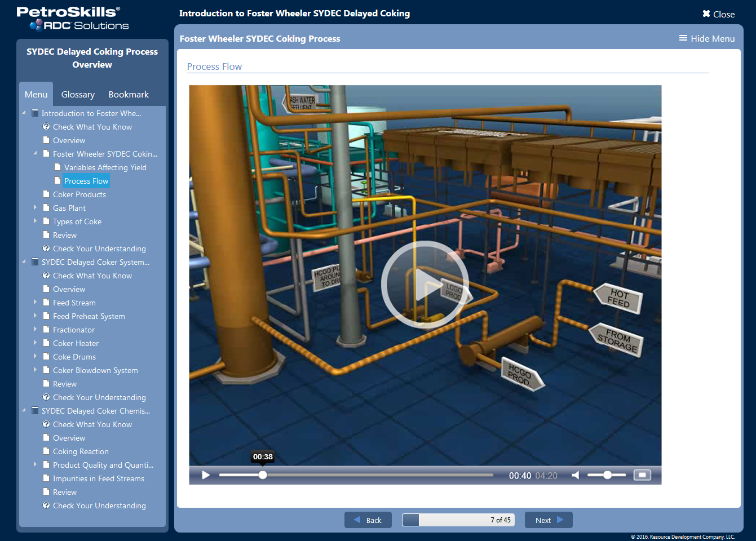Click the video progress seek bar
The width and height of the screenshot is (756, 541).
(356, 475)
